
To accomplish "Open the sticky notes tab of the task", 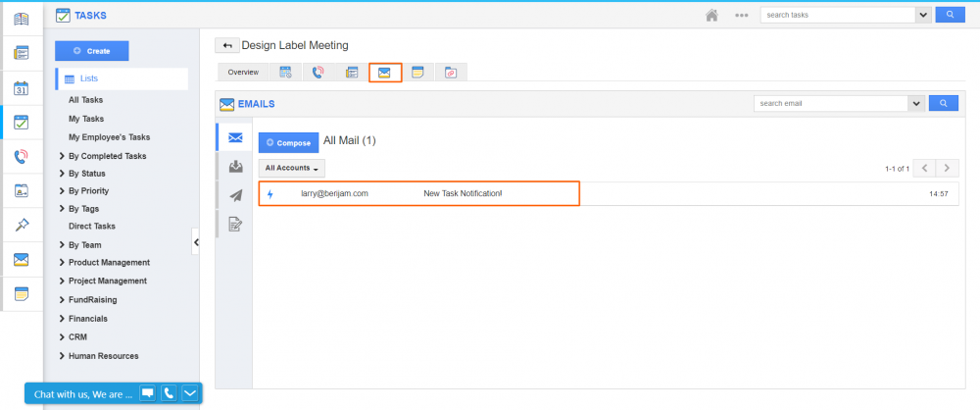I will pos(417,73).
